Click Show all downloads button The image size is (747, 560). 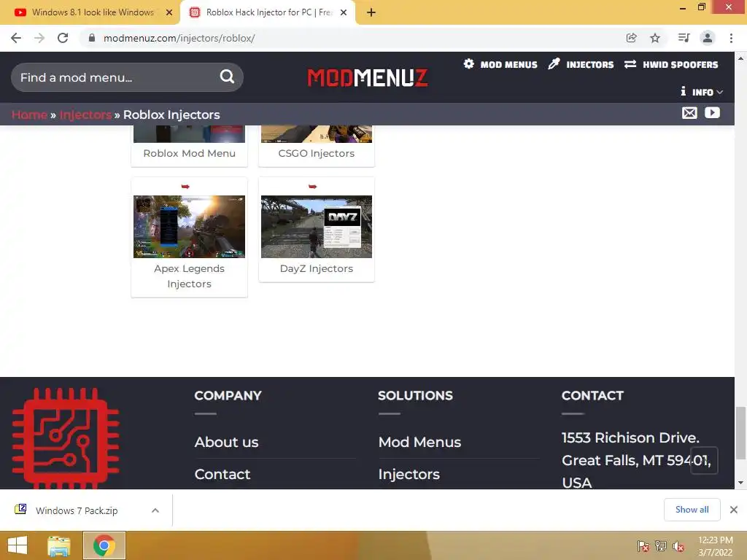pos(692,510)
